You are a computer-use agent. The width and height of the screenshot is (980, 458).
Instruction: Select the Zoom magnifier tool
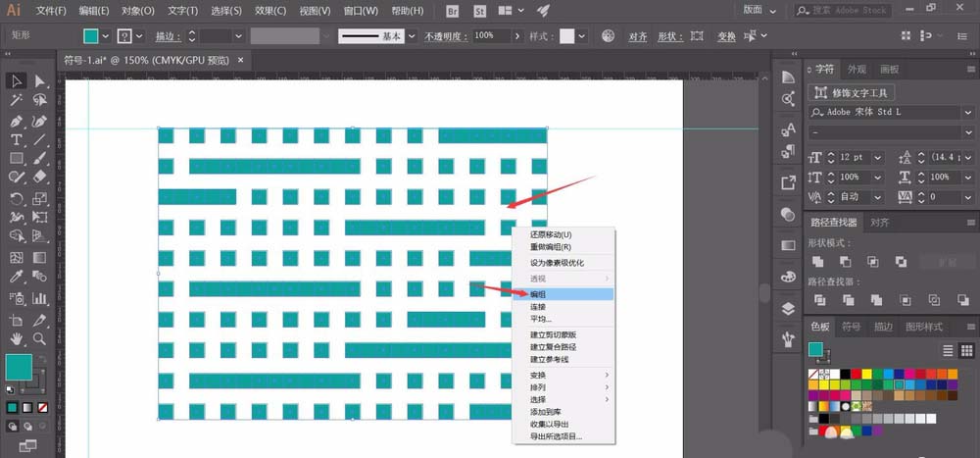pos(40,338)
